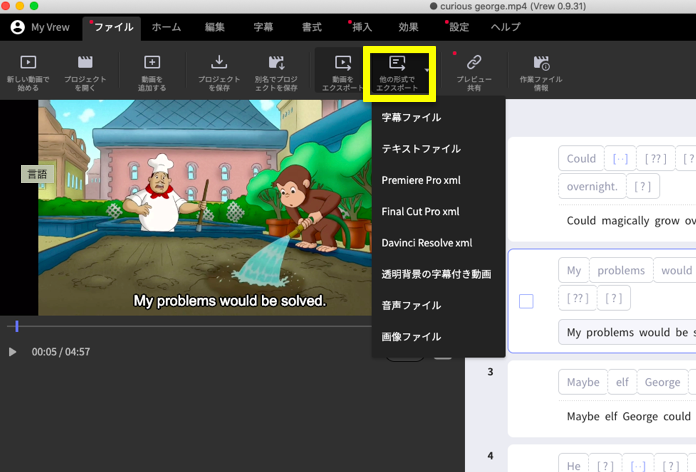Select word 'Could' in first clip
The image size is (696, 472).
pos(581,159)
